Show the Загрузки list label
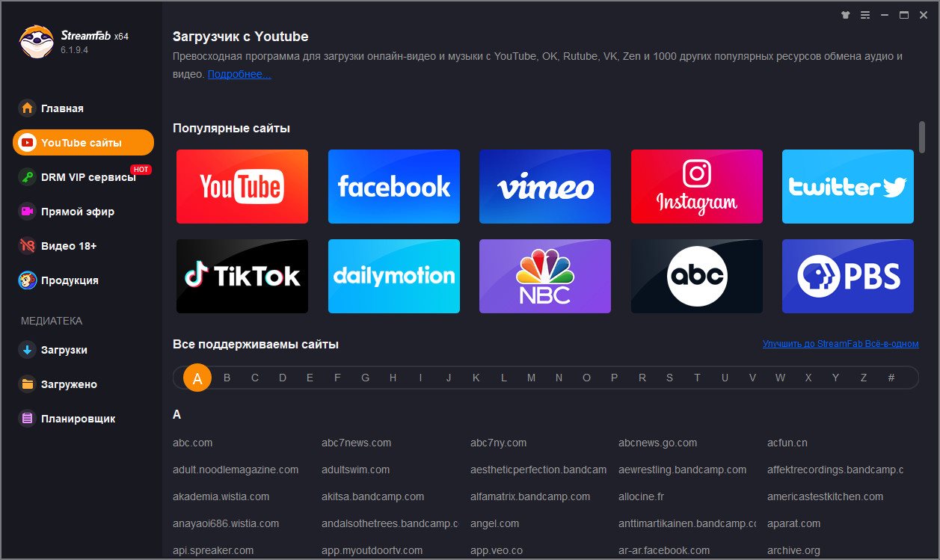The width and height of the screenshot is (940, 560). 64,350
